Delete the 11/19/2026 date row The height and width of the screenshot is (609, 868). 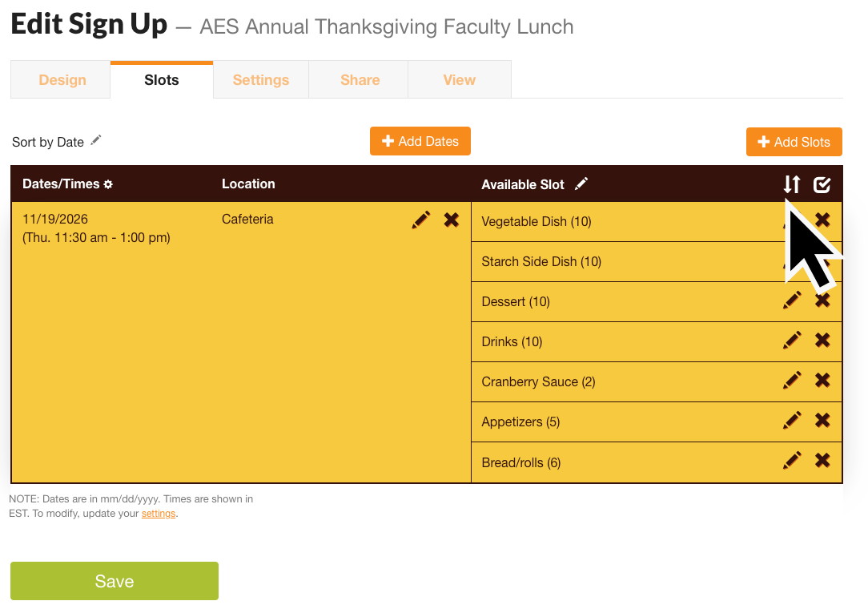click(452, 220)
